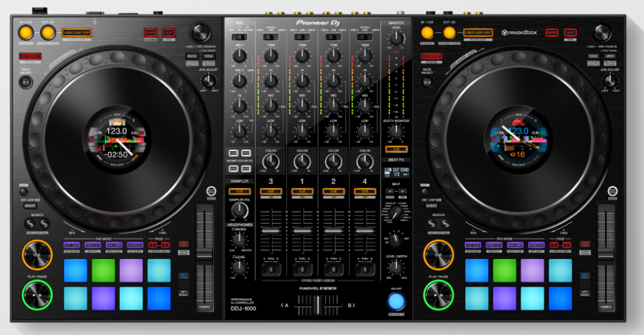
Task: Select BEAT JUMP pad mode on left deck
Action: (x=114, y=245)
